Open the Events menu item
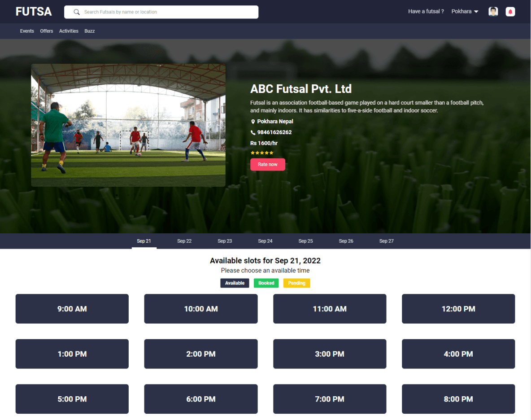531x420 pixels. (x=27, y=31)
